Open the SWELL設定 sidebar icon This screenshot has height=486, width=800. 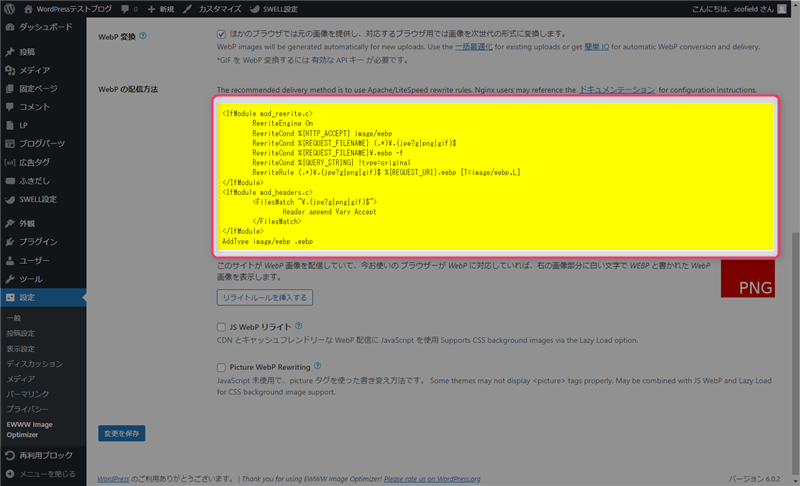10,199
